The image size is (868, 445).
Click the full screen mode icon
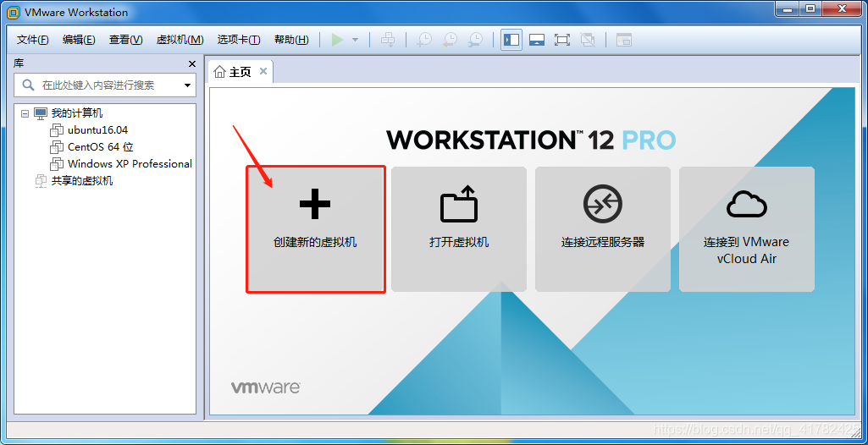click(x=562, y=40)
